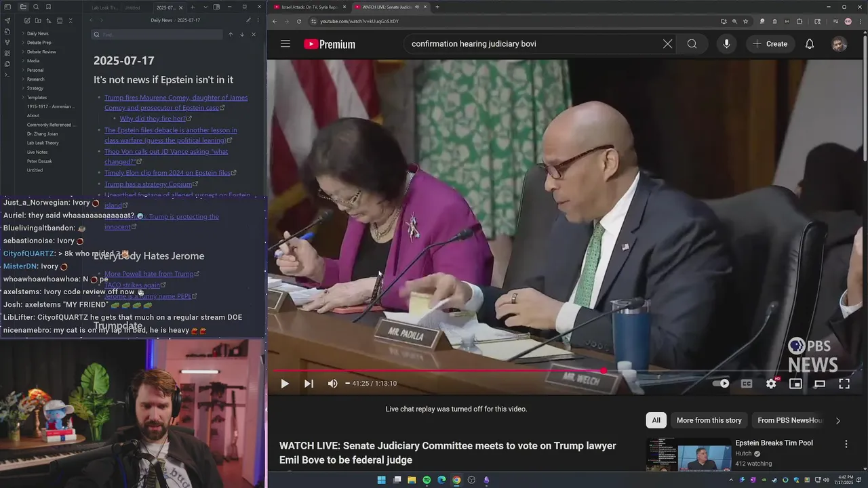Switch to Lab Leak Obsidian tab
868x488 pixels.
(x=104, y=7)
